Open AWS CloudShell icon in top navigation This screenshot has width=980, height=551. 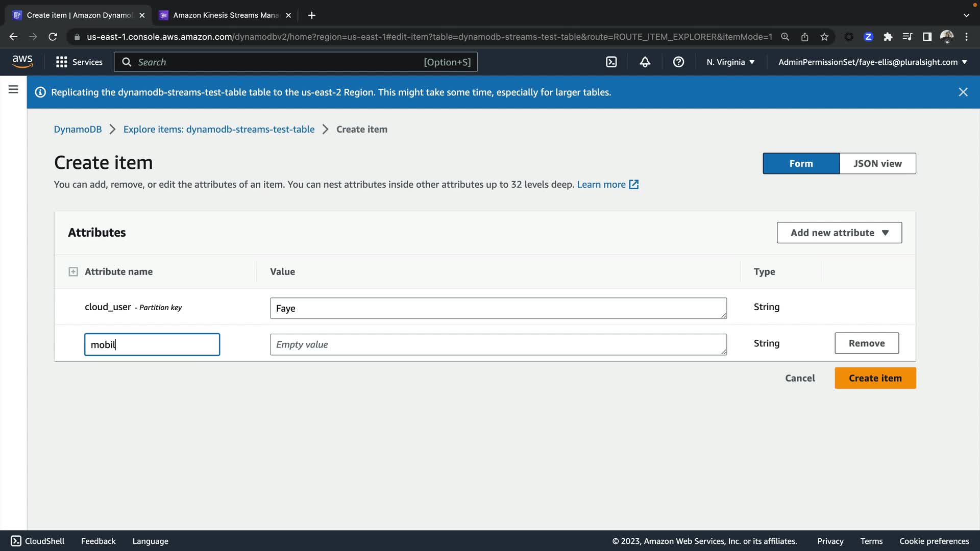(611, 62)
